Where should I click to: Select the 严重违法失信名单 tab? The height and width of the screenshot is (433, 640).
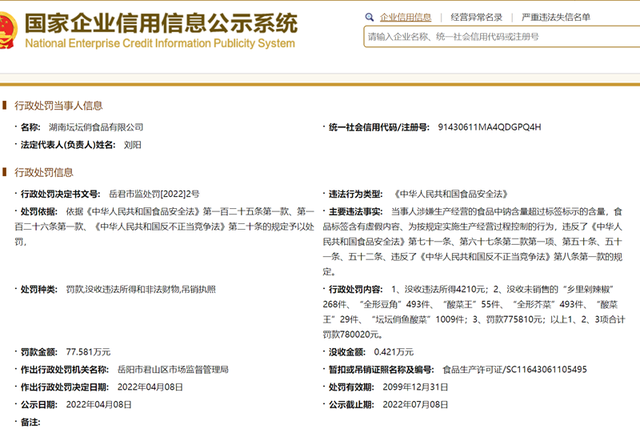[x=556, y=17]
